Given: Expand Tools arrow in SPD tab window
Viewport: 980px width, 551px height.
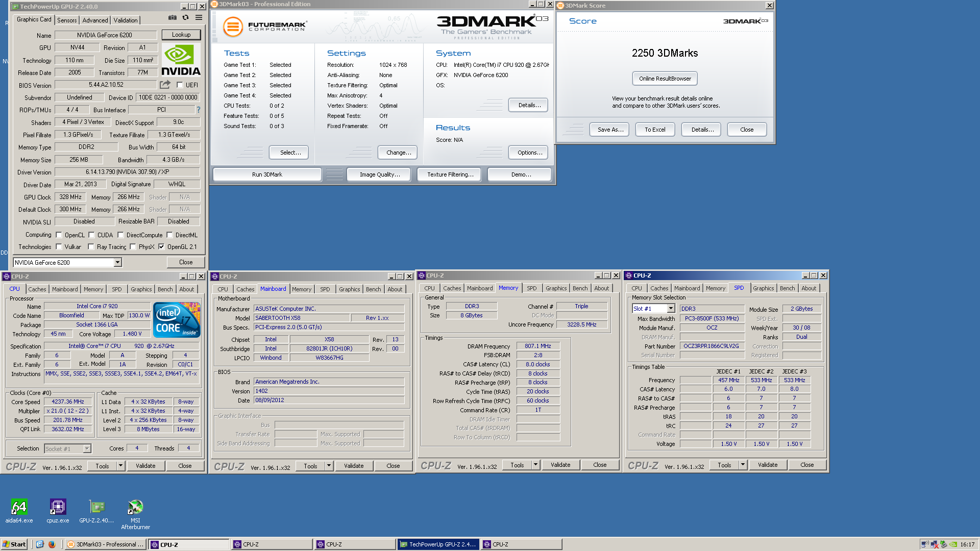Looking at the screenshot, I should pos(743,465).
